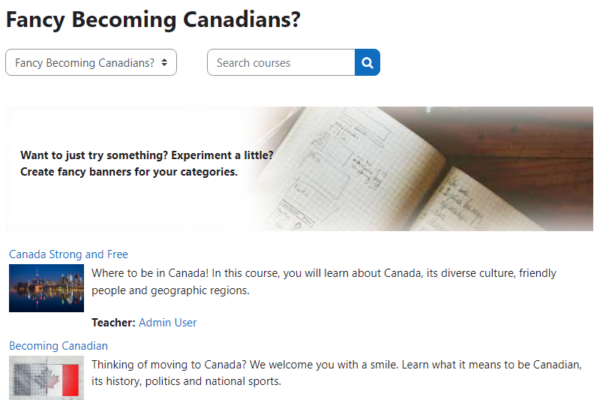Focus the Search courses text field
The height and width of the screenshot is (400, 600).
281,63
